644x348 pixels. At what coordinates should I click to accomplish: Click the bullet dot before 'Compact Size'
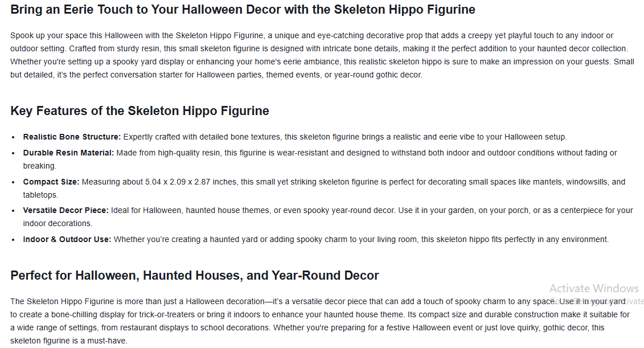click(x=14, y=182)
